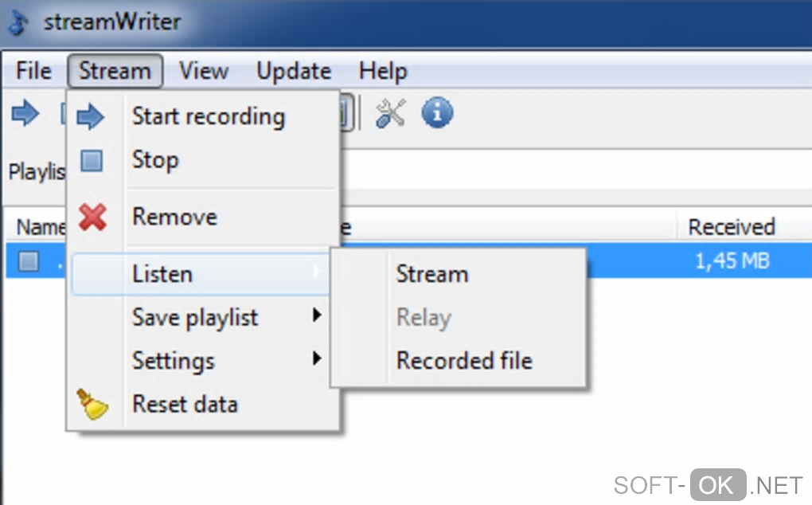The image size is (812, 505).
Task: Toggle the checkbox in the selected stream row
Action: [x=29, y=261]
